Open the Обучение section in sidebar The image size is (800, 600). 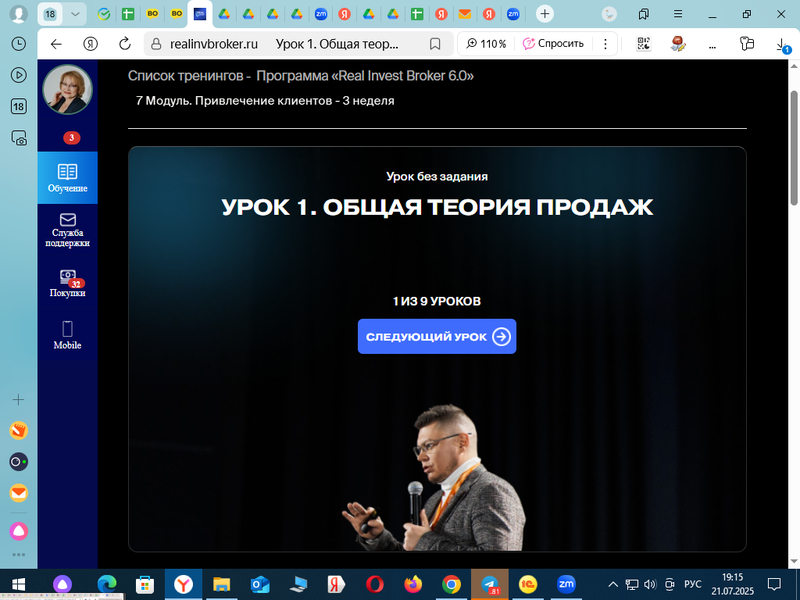67,177
